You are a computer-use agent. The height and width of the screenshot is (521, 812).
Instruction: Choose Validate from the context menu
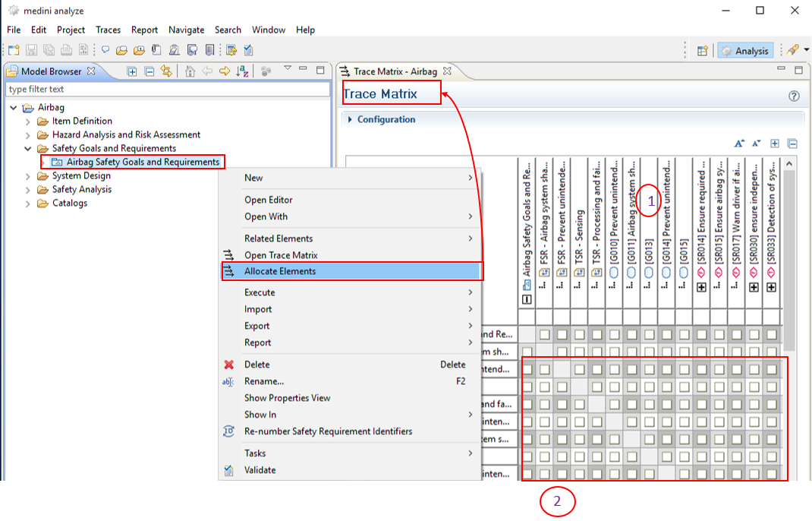[x=260, y=470]
